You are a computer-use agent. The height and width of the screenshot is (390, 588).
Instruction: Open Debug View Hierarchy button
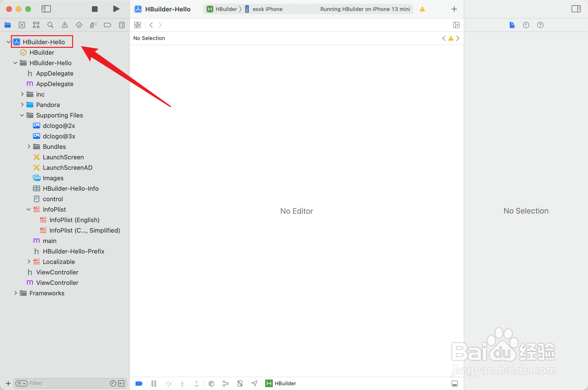[211, 384]
